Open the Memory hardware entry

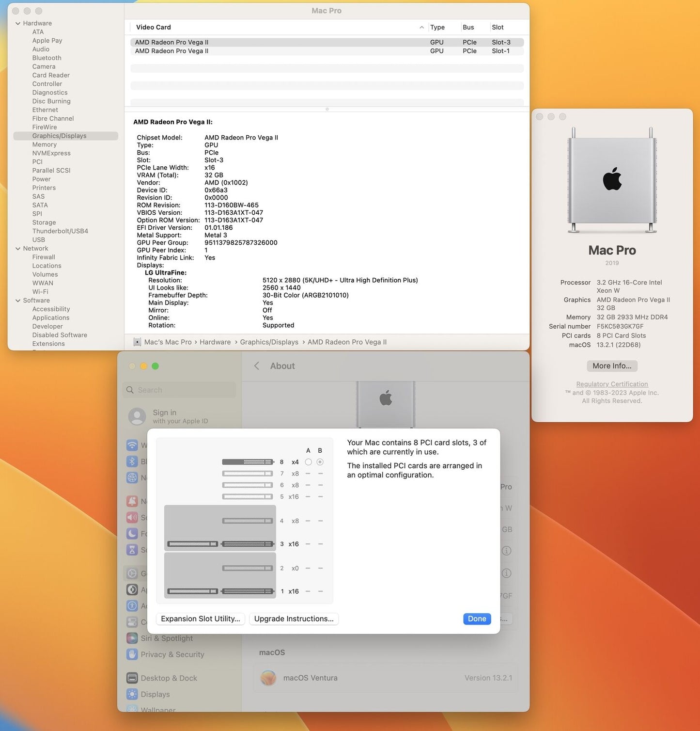(45, 144)
